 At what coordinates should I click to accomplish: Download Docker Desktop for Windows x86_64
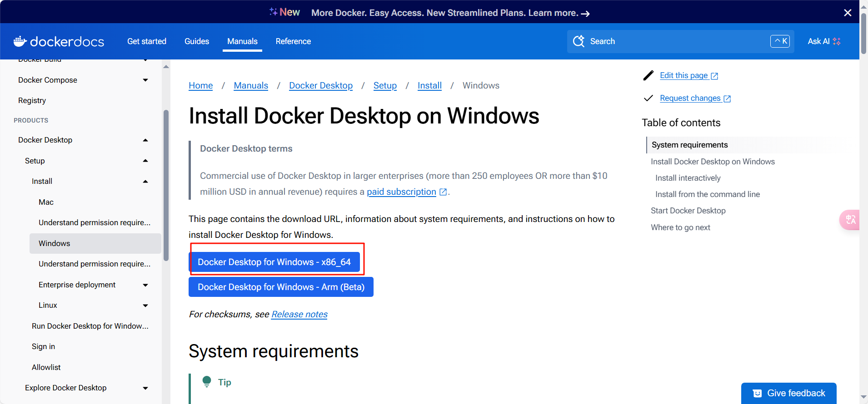[274, 262]
